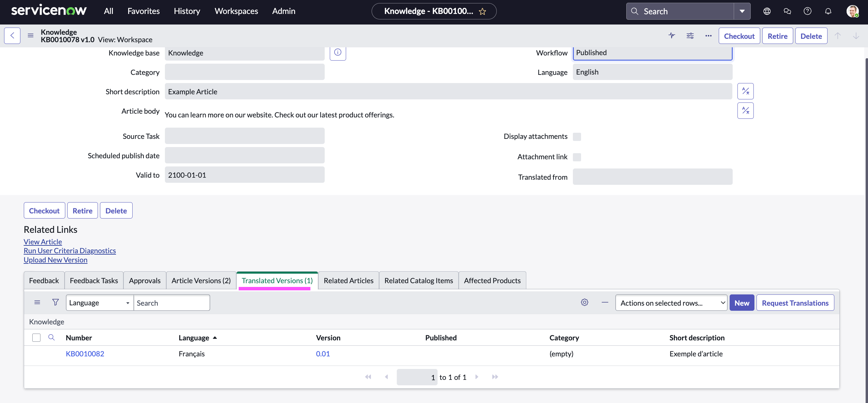The height and width of the screenshot is (403, 868).
Task: Enable the Attachment link checkbox
Action: click(577, 157)
